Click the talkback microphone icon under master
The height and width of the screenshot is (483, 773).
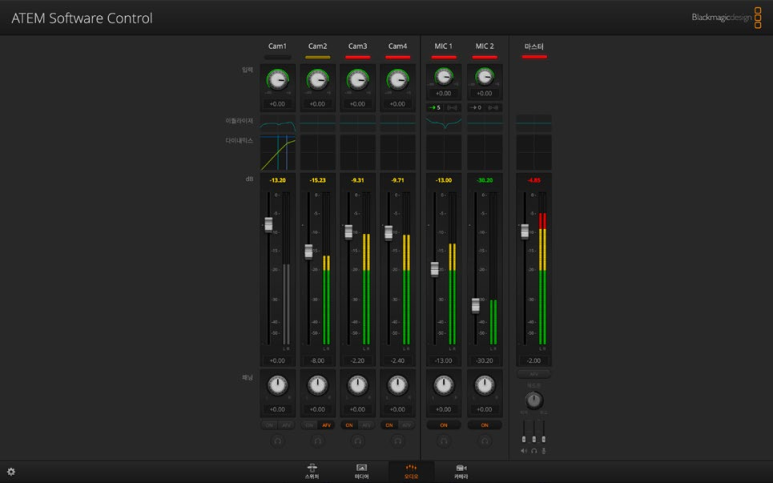(544, 450)
